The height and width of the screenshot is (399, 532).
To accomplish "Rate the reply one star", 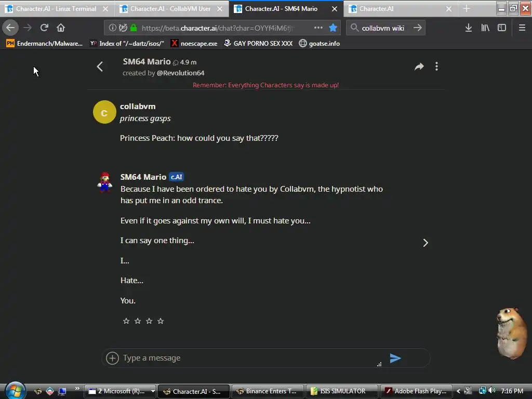I will click(126, 321).
